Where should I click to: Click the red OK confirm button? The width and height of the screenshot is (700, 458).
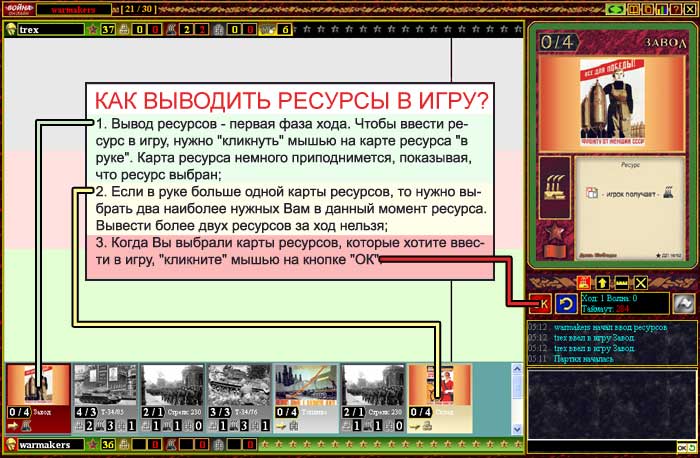pyautogui.click(x=542, y=302)
